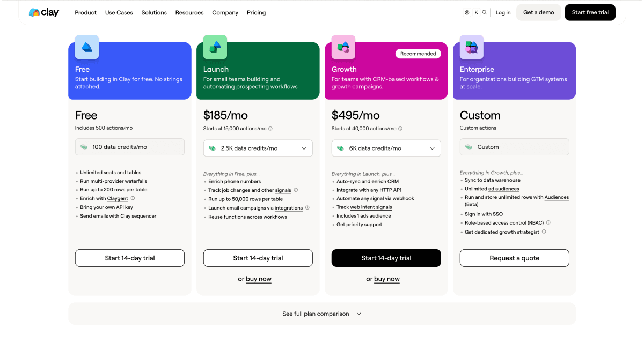The height and width of the screenshot is (350, 644).
Task: Open the 6K data credits/mo dropdown
Action: 386,148
